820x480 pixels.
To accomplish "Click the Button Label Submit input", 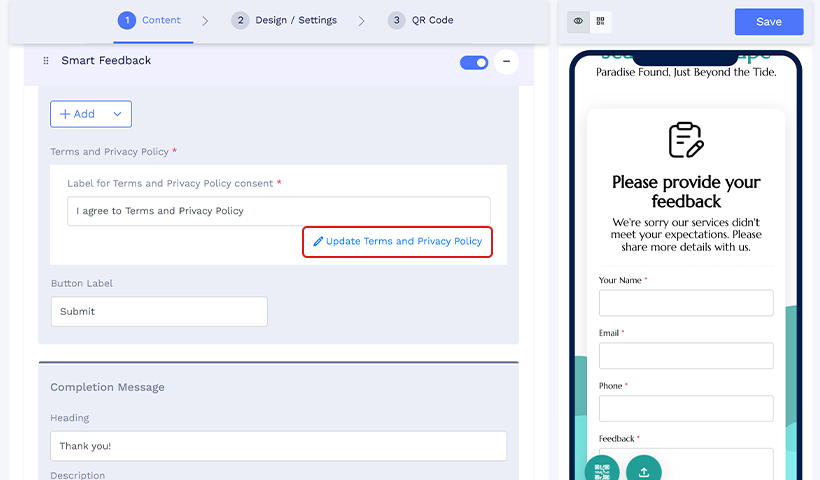I will (x=160, y=312).
